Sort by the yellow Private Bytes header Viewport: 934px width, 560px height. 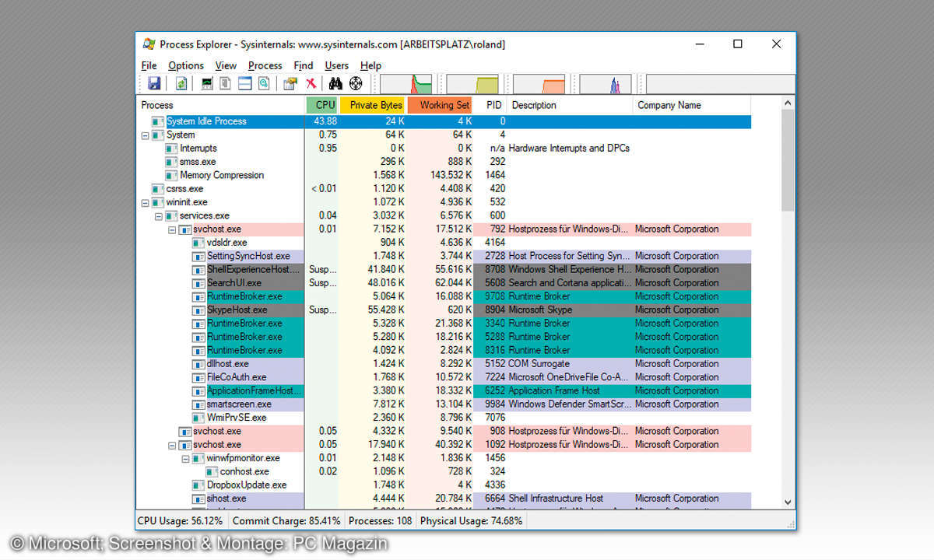coord(373,105)
